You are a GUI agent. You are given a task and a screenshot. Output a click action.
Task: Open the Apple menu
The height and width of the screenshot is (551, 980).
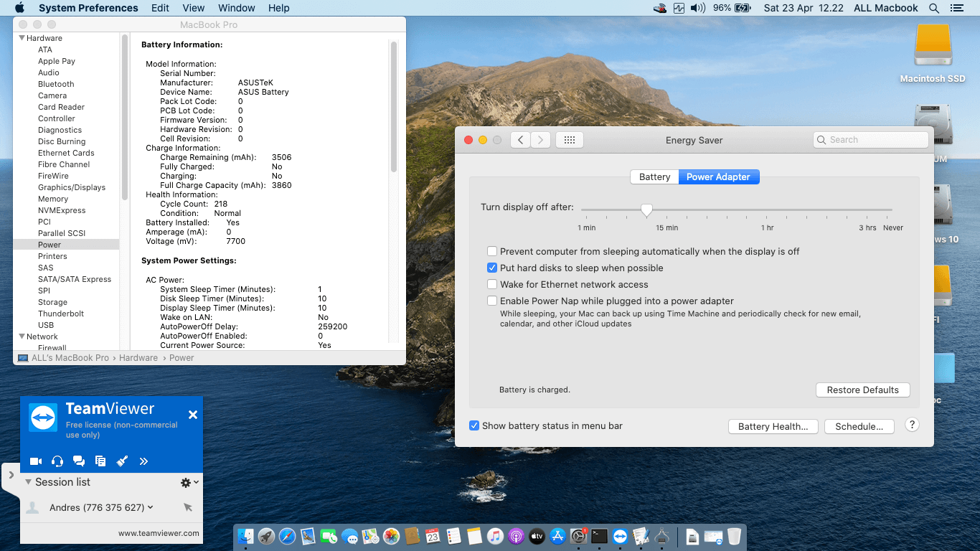click(19, 8)
